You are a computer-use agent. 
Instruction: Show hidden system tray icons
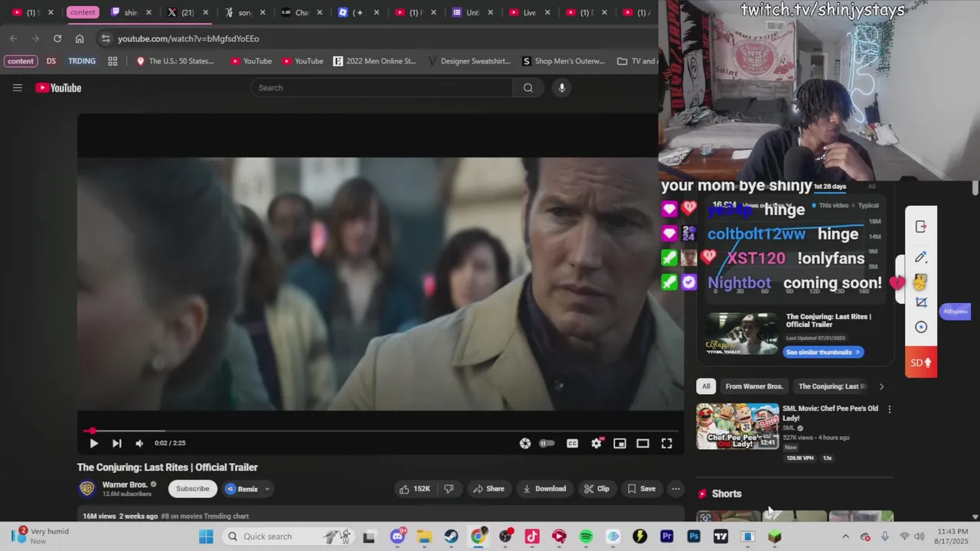tap(845, 536)
